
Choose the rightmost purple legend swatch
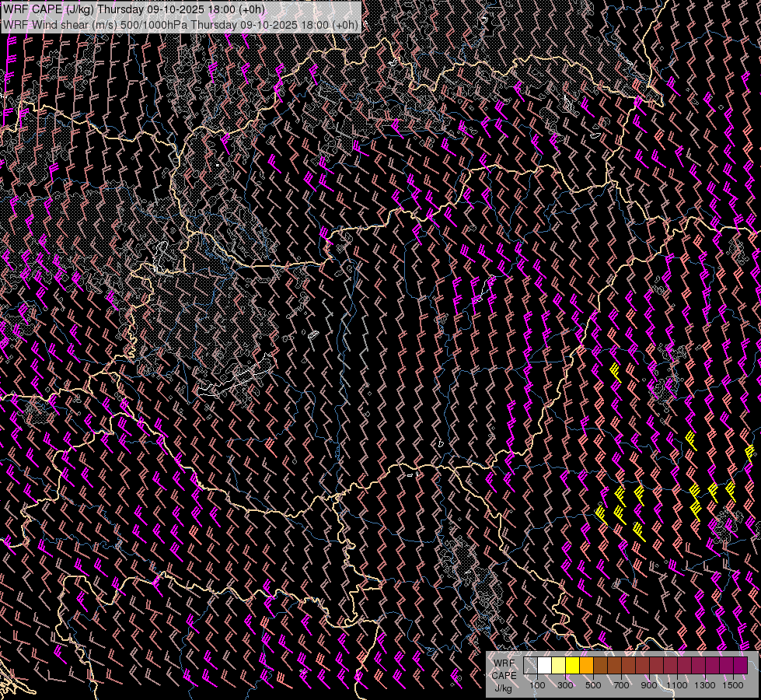(x=741, y=666)
